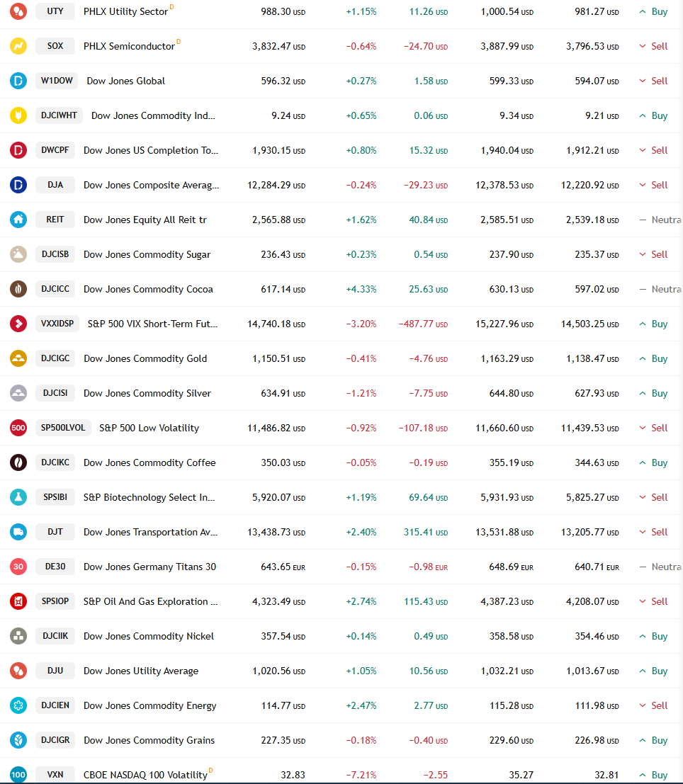The width and height of the screenshot is (683, 784).
Task: Click the Commodity Sugar logo icon
Action: (18, 254)
